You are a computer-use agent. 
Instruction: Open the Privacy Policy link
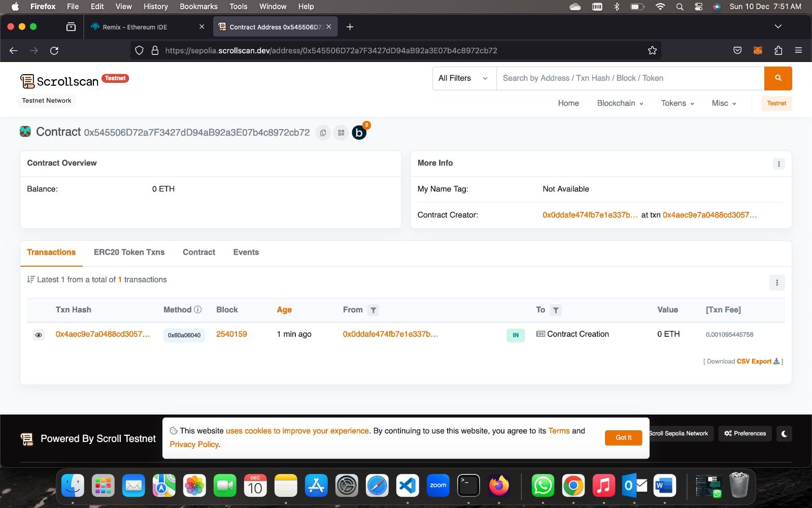(x=194, y=444)
